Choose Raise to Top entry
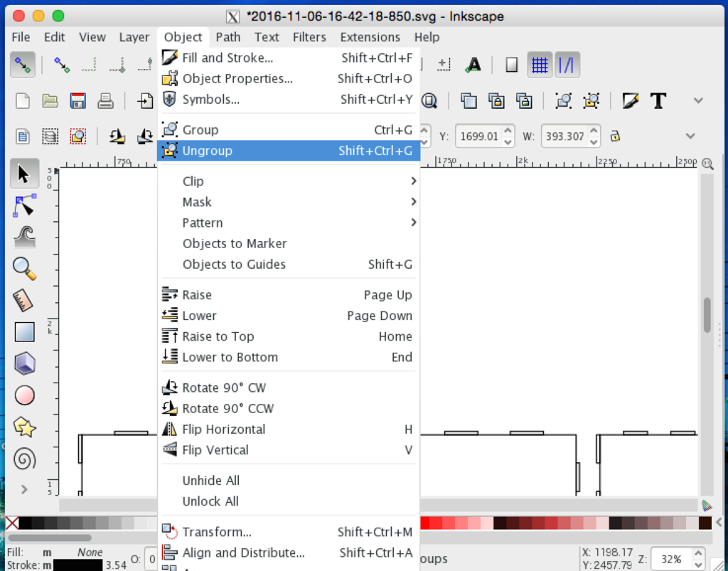728x571 pixels. tap(289, 336)
